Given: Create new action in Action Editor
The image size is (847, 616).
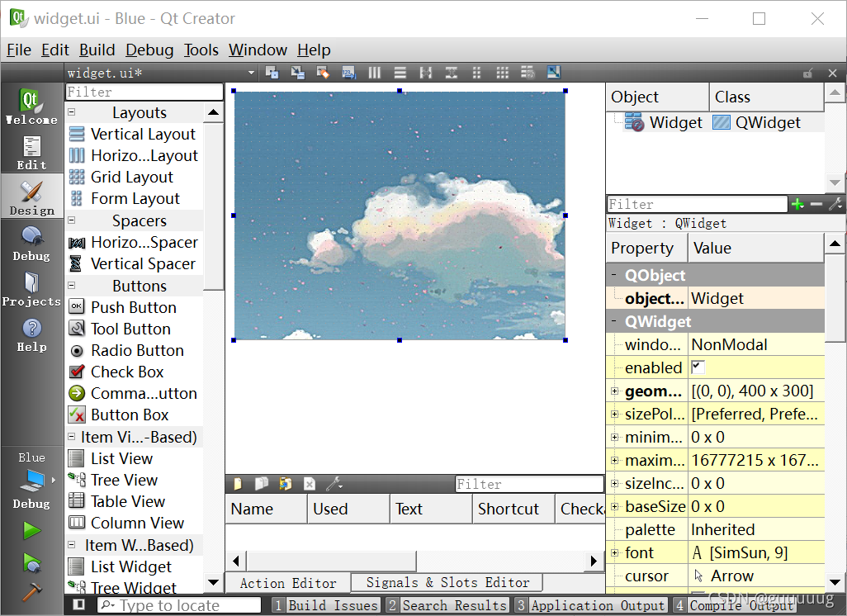Looking at the screenshot, I should (x=237, y=484).
